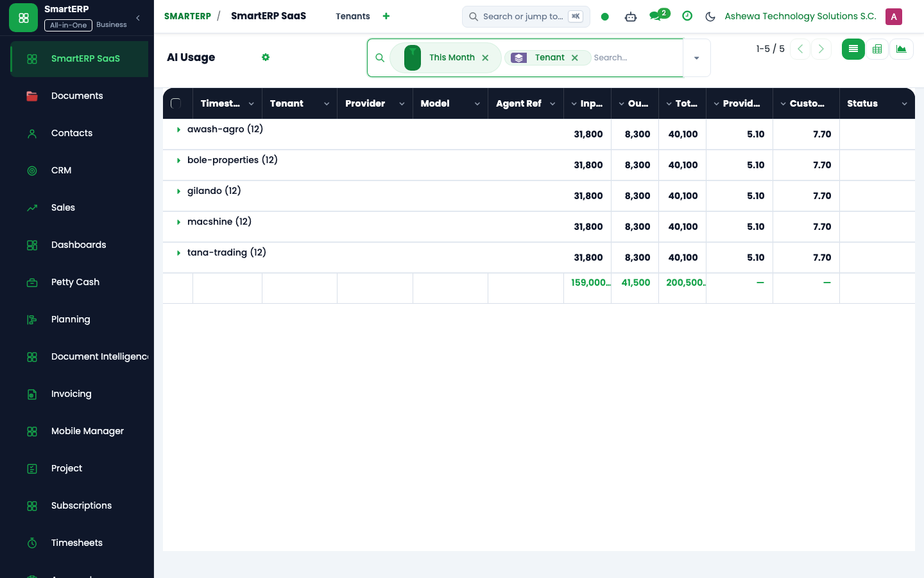Expand the gilando group
This screenshot has width=924, height=578.
[x=178, y=191]
